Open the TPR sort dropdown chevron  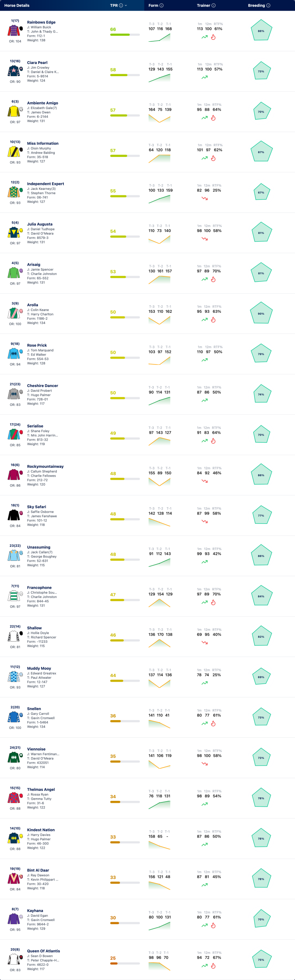click(126, 5)
